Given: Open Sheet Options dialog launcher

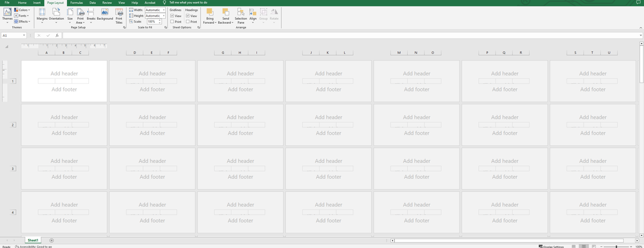Looking at the screenshot, I should point(198,28).
